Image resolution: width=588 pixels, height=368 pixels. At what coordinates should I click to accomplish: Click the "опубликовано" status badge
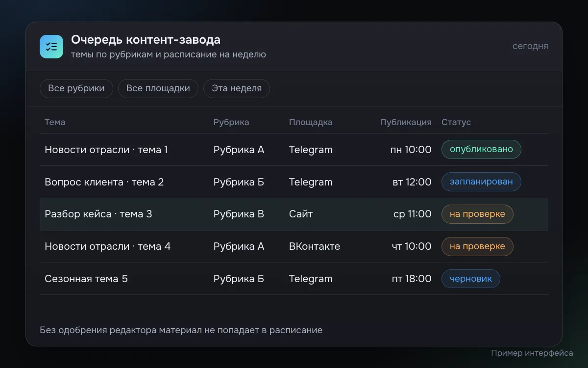[481, 149]
